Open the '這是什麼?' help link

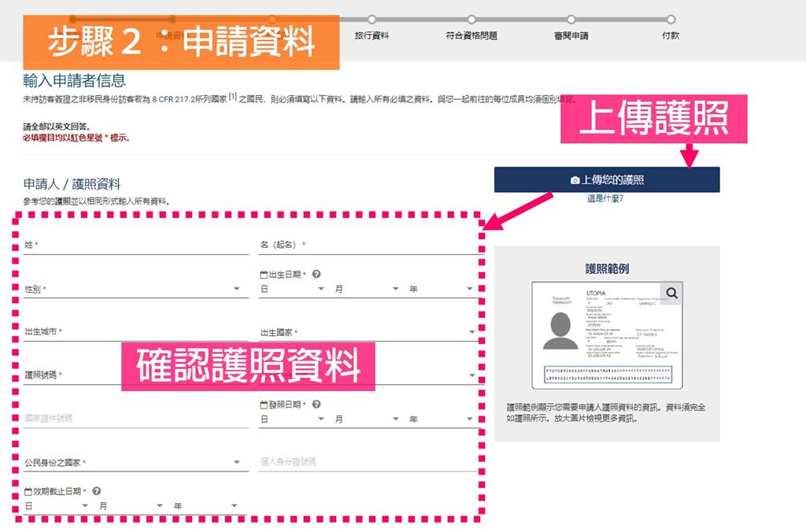[605, 198]
